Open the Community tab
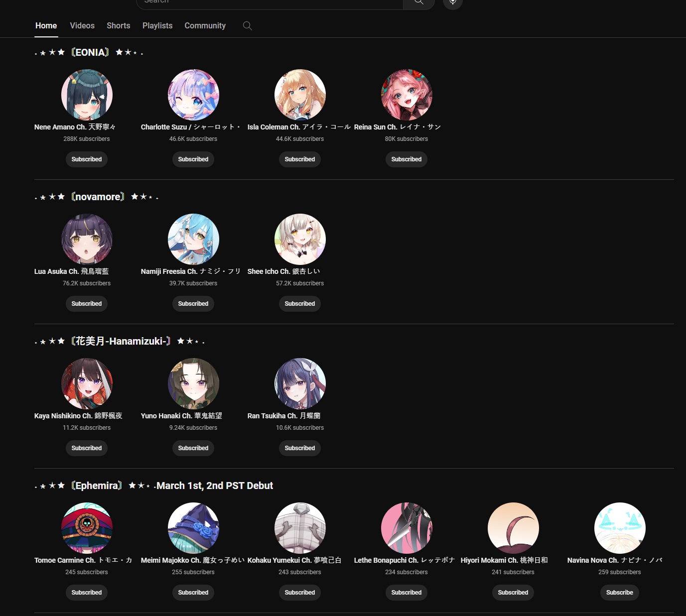Screen dimensions: 686x616 (205, 26)
